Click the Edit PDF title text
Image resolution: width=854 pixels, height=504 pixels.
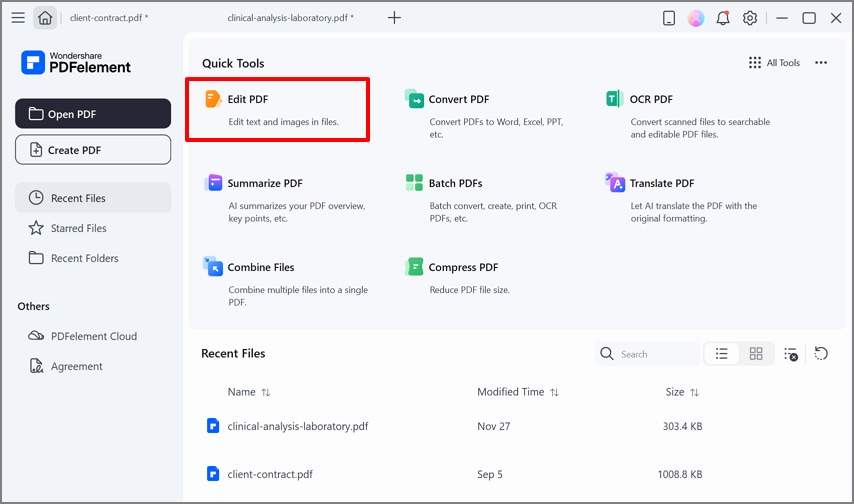coord(248,99)
